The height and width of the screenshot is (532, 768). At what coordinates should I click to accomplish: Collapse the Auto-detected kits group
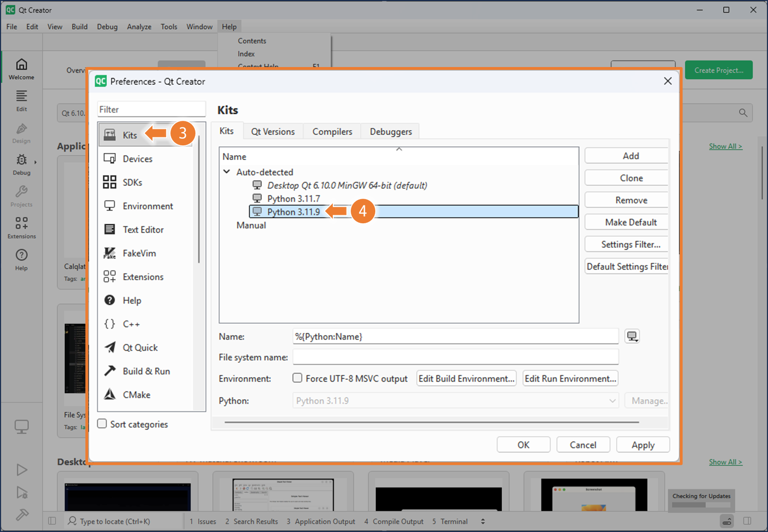pyautogui.click(x=227, y=172)
